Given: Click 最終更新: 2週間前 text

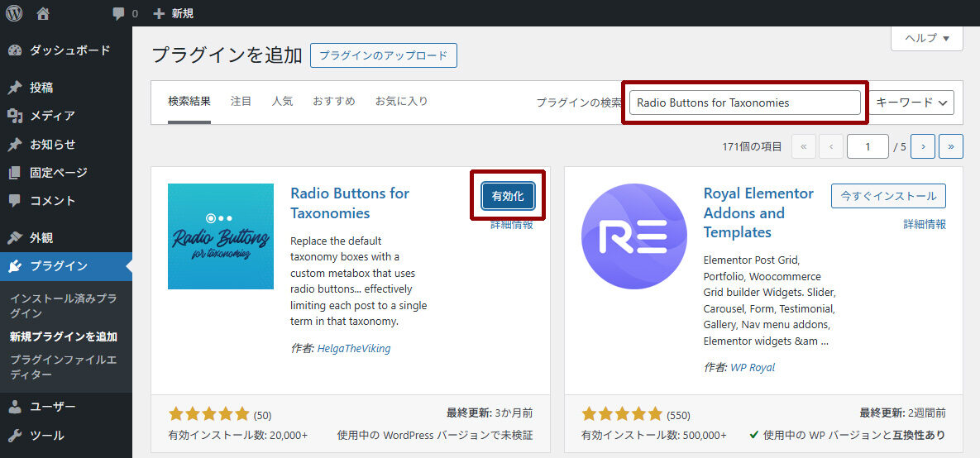Looking at the screenshot, I should (x=903, y=413).
